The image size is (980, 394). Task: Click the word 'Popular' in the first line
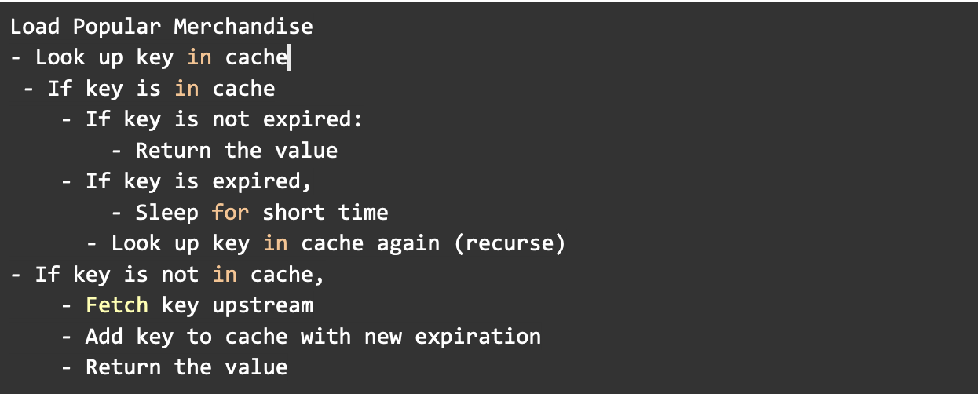[x=118, y=27]
